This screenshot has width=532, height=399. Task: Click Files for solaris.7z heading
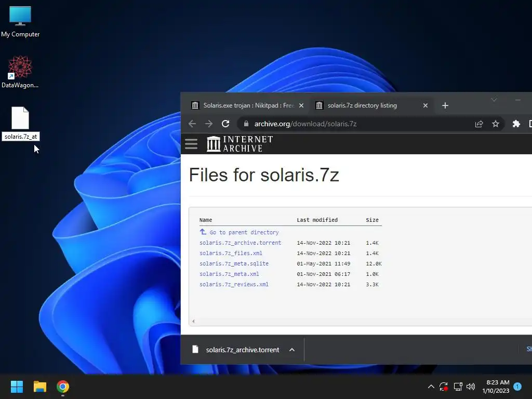(264, 175)
